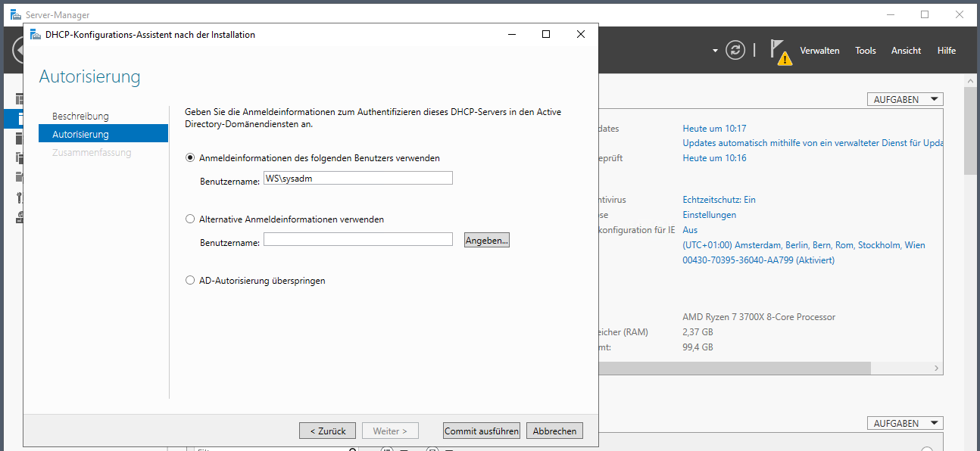Click the empty alternative Benutzername field
This screenshot has height=451, width=980.
[x=357, y=239]
